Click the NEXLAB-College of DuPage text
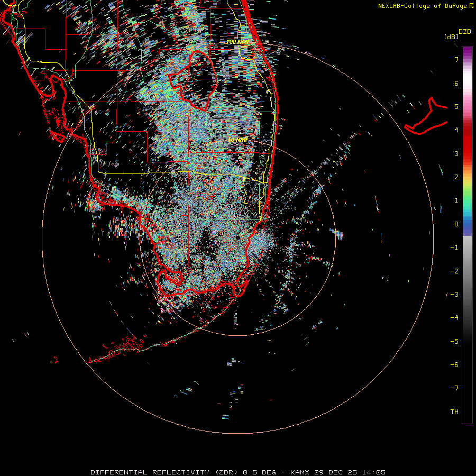476x476 pixels. coord(423,6)
